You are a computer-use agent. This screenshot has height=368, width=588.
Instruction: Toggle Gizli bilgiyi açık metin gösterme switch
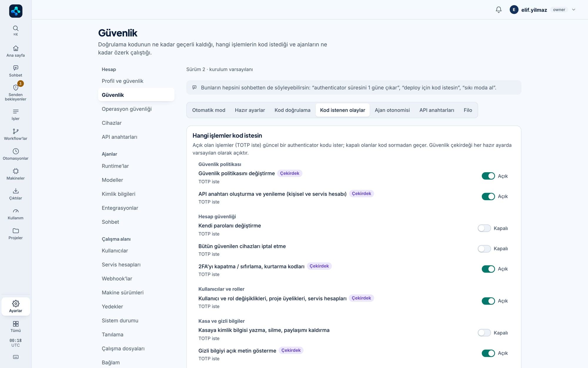pyautogui.click(x=488, y=353)
